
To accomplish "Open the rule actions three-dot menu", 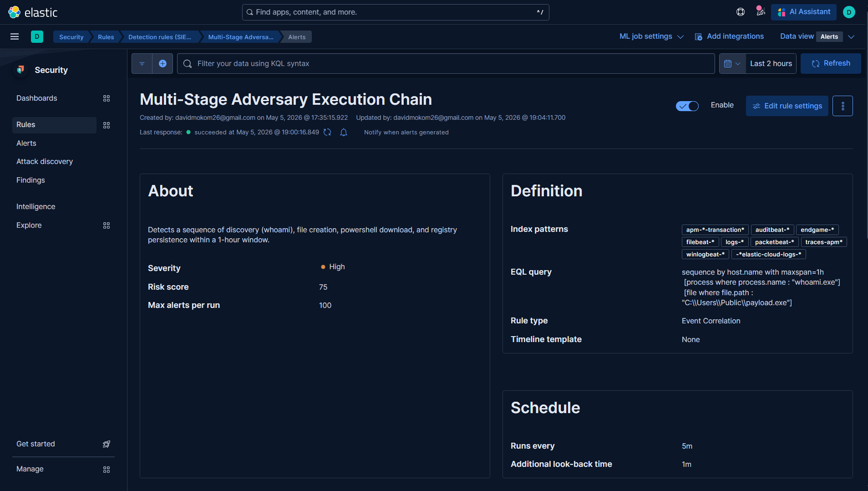I will [843, 106].
